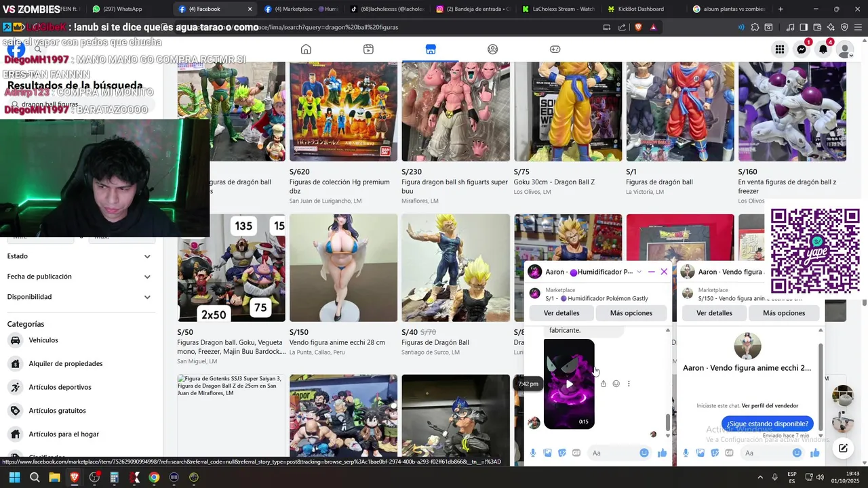Click the Brave Rewards triangle icon
The width and height of the screenshot is (868, 488).
click(x=653, y=27)
